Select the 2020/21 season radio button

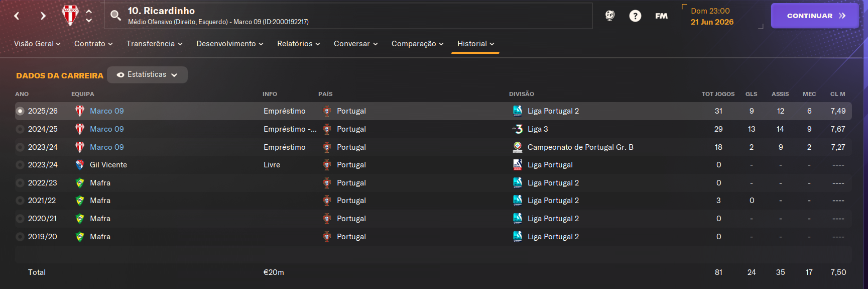coord(20,219)
